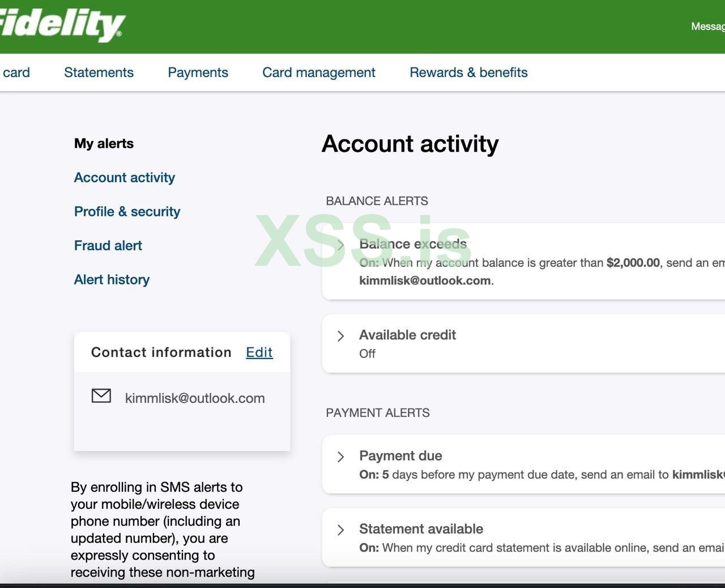Click the Fidelity logo in header
This screenshot has width=725, height=588.
(61, 25)
